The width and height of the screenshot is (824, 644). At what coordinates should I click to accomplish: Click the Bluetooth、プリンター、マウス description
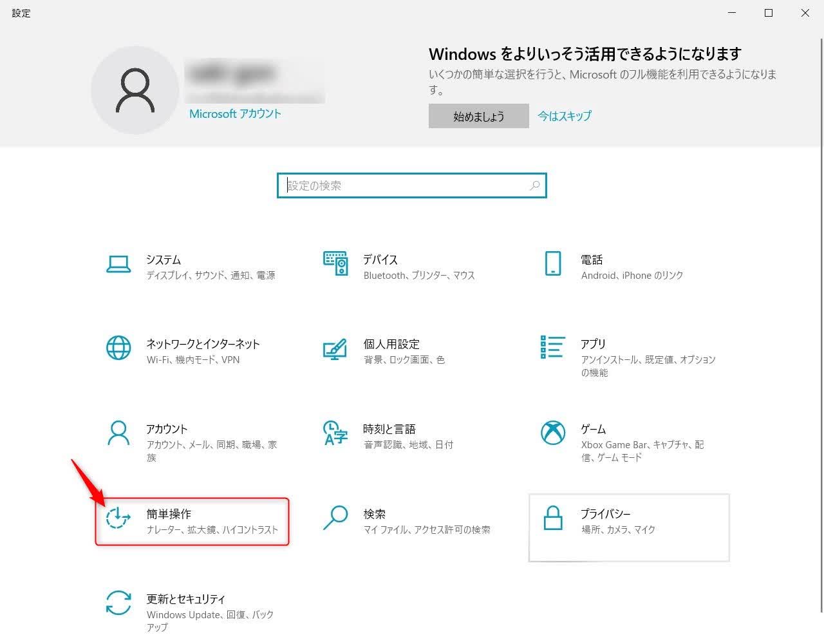point(419,275)
